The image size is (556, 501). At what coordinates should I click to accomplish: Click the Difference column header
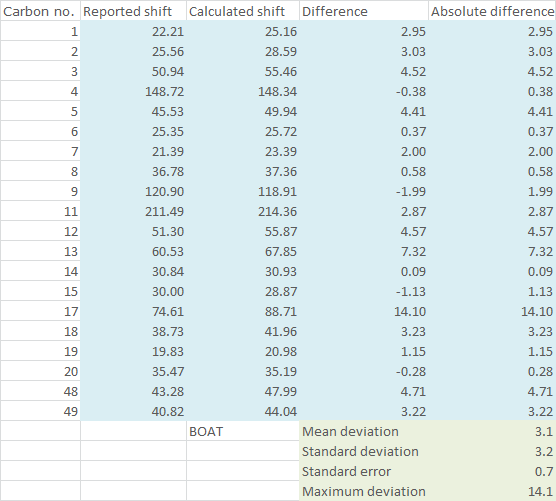[x=364, y=11]
